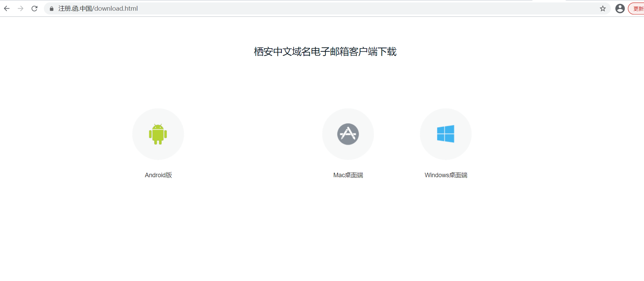Click the page heading 栖安中文域名电子邮箱客户端下载
The width and height of the screenshot is (644, 281).
click(x=325, y=52)
